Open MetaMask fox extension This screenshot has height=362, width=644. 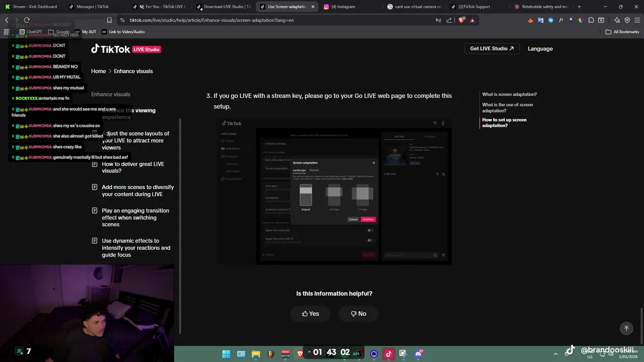pyautogui.click(x=530, y=20)
